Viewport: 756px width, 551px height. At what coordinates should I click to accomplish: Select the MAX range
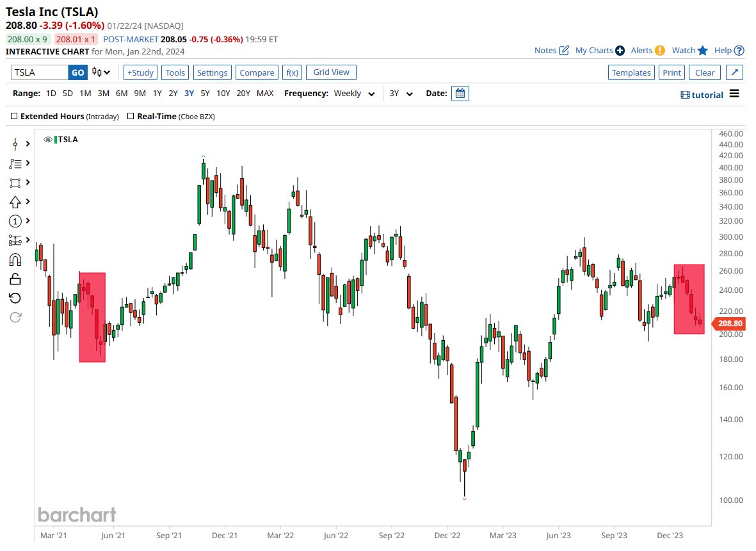click(265, 94)
